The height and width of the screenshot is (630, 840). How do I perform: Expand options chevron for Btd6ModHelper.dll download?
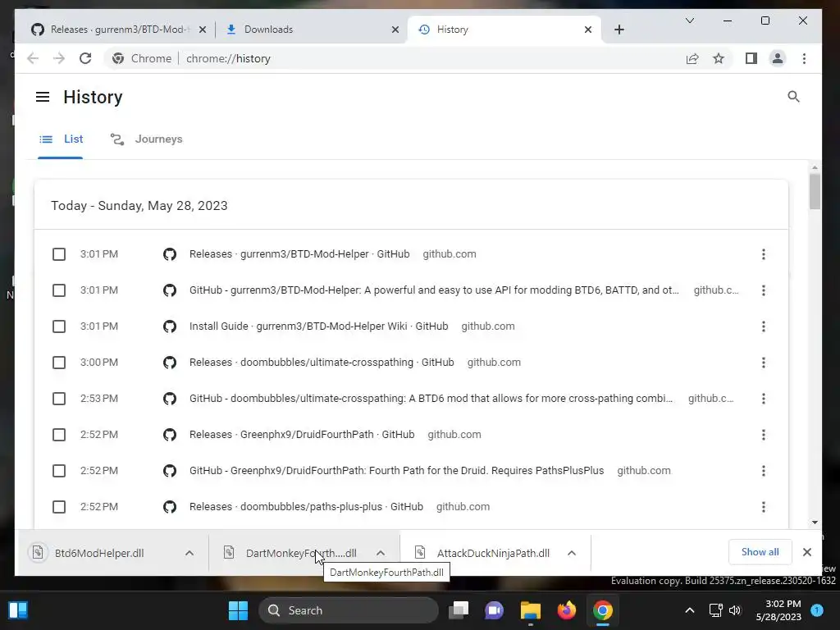(x=189, y=553)
